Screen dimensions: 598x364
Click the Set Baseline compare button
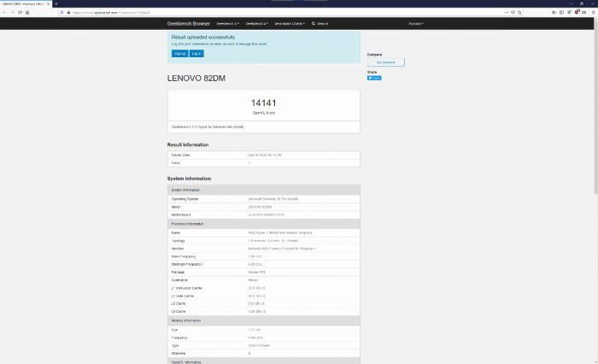click(x=385, y=62)
